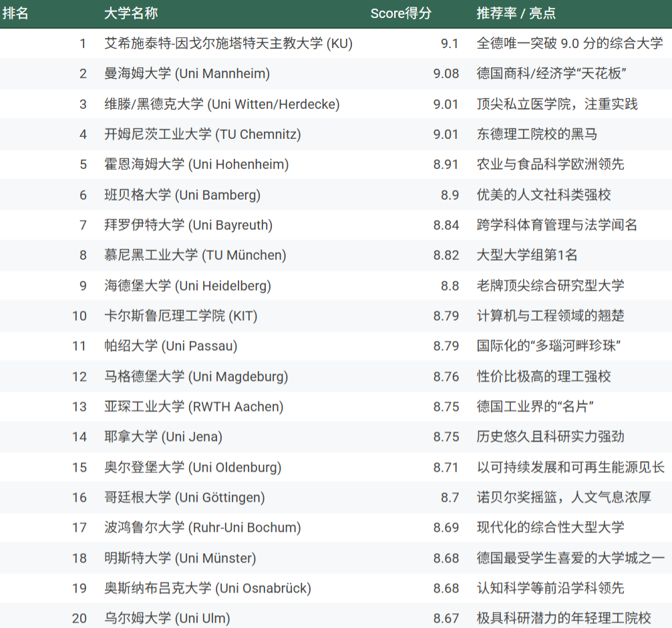
Task: Click the 排名 column header
Action: coord(15,13)
